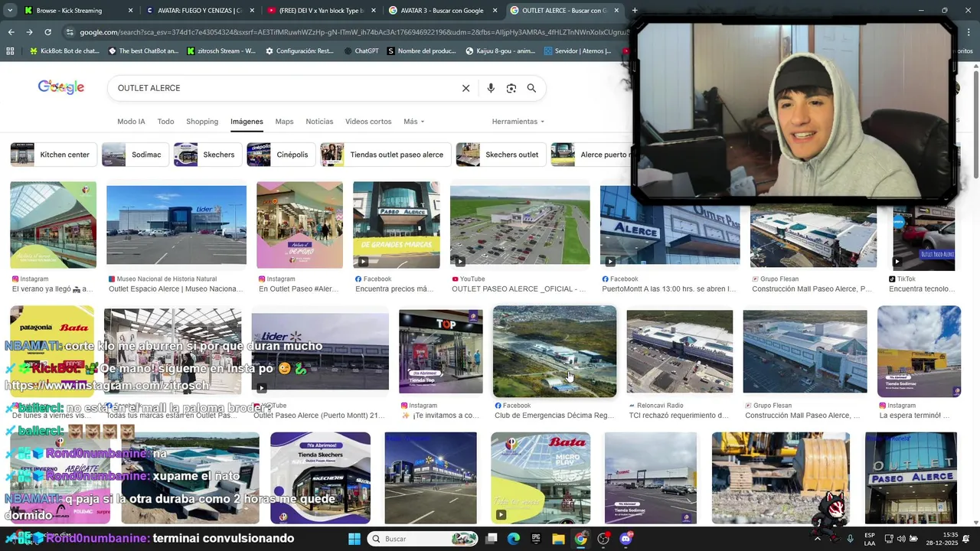Show hidden system tray icons
The height and width of the screenshot is (551, 980).
[x=817, y=539]
